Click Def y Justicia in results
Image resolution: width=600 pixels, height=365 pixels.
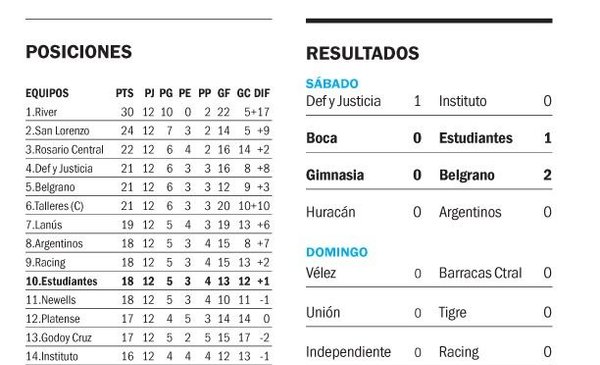(343, 101)
